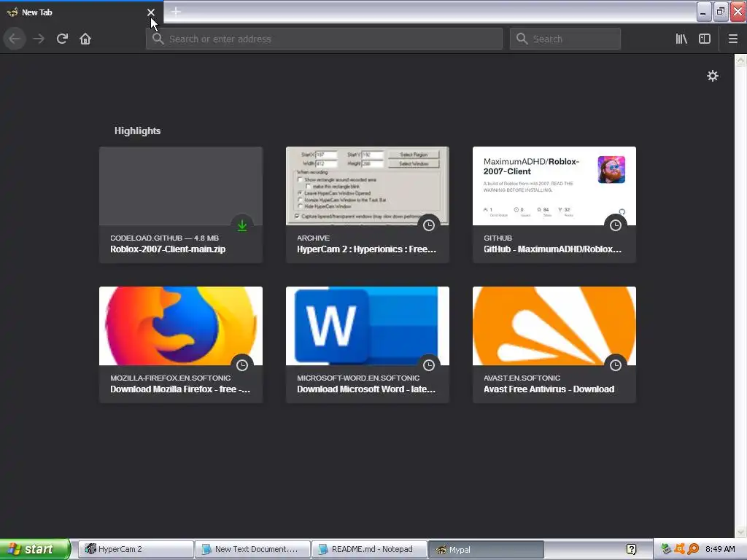Reload the current page
This screenshot has height=560, width=747.
62,39
